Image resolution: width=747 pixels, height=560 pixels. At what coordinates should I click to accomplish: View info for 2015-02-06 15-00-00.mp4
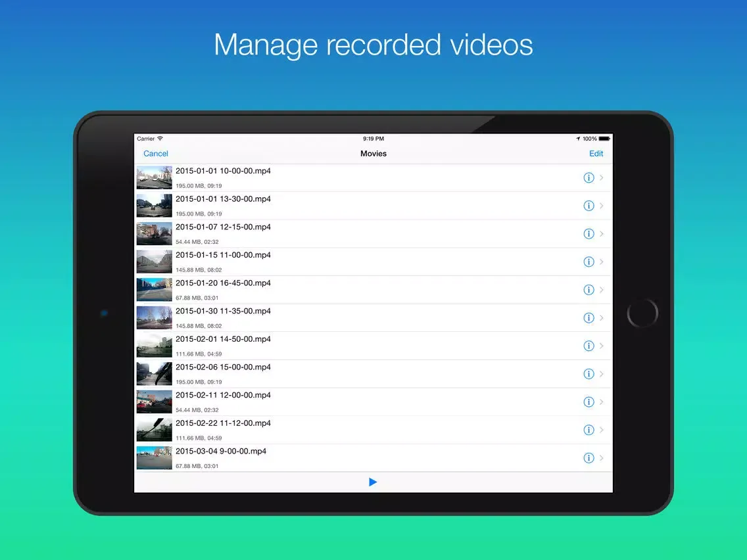point(589,374)
